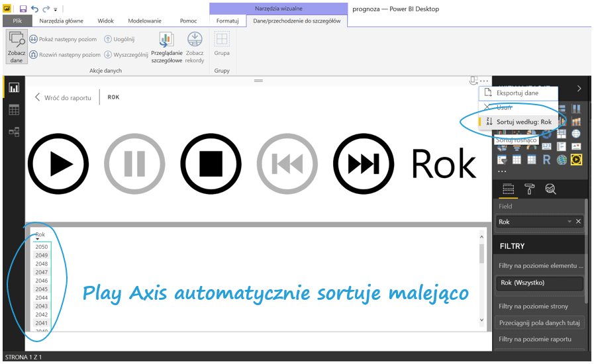The height and width of the screenshot is (364, 594).
Task: Collapse the Visualizations pane with chevron
Action: point(579,88)
